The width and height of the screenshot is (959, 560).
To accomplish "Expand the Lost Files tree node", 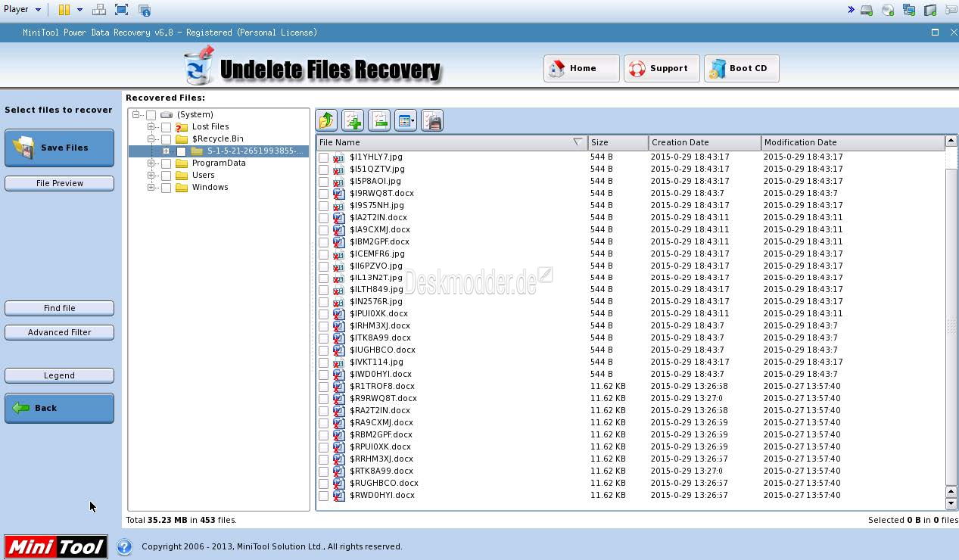I will click(x=151, y=127).
